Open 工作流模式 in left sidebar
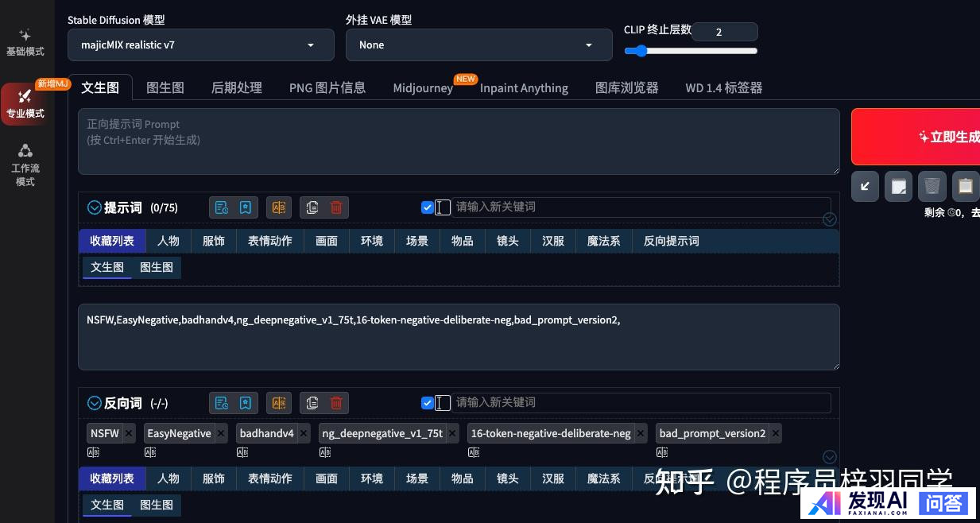The width and height of the screenshot is (980, 523). (25, 165)
